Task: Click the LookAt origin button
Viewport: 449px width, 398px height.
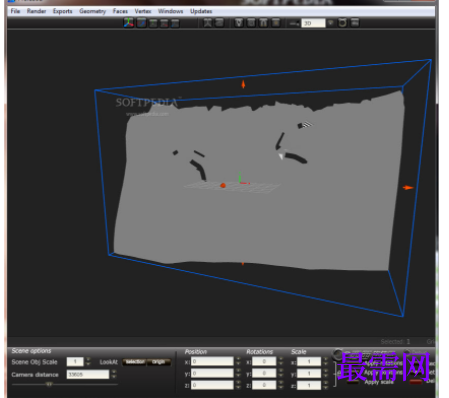Action: point(159,362)
